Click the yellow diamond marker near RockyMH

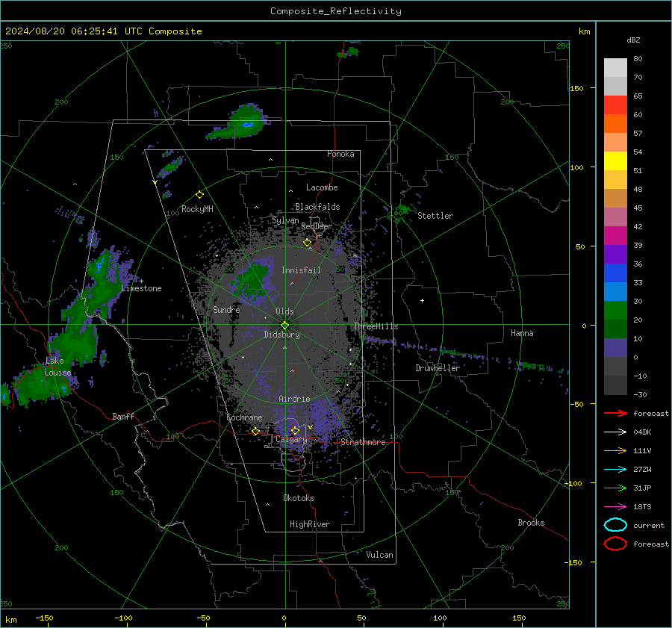(x=199, y=195)
